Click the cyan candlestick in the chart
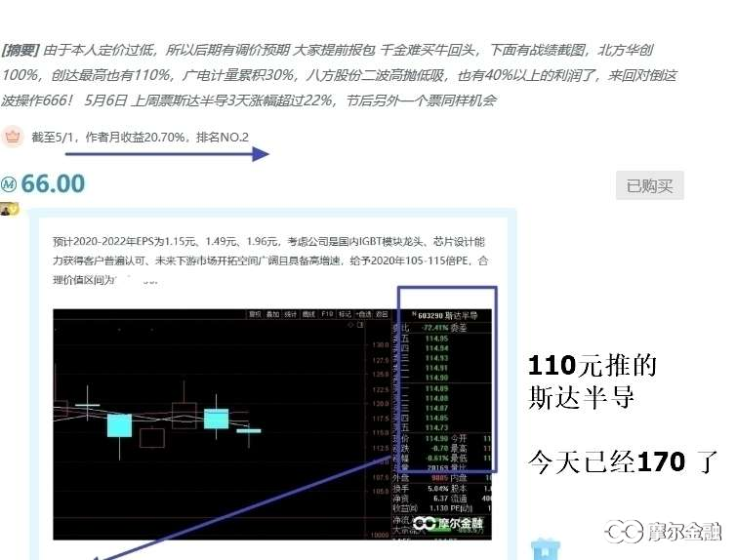This screenshot has height=560, width=736. [x=119, y=424]
